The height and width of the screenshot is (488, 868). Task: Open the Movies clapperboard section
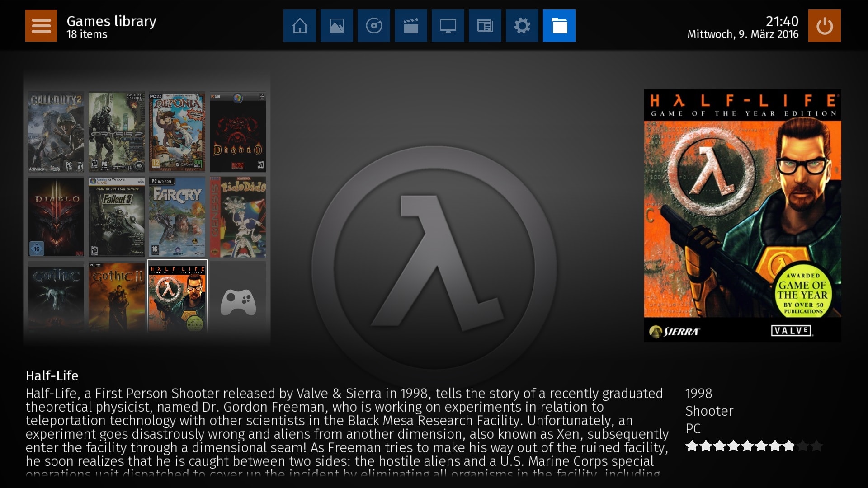point(411,26)
